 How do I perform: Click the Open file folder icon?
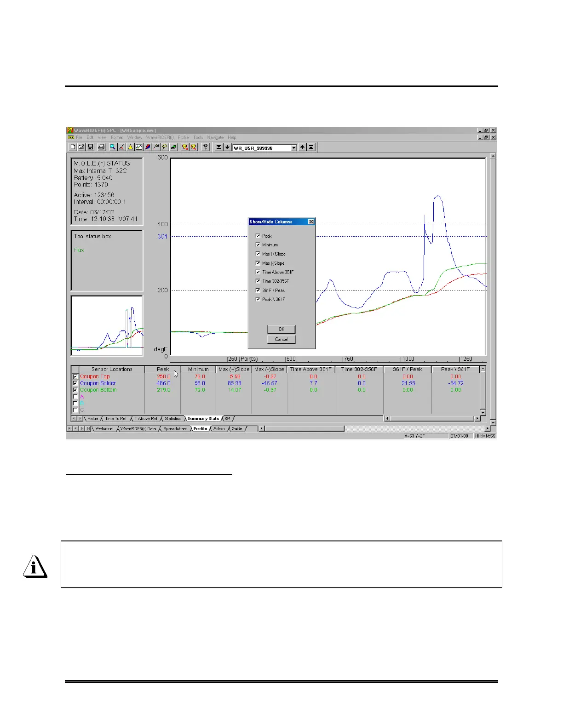81,147
